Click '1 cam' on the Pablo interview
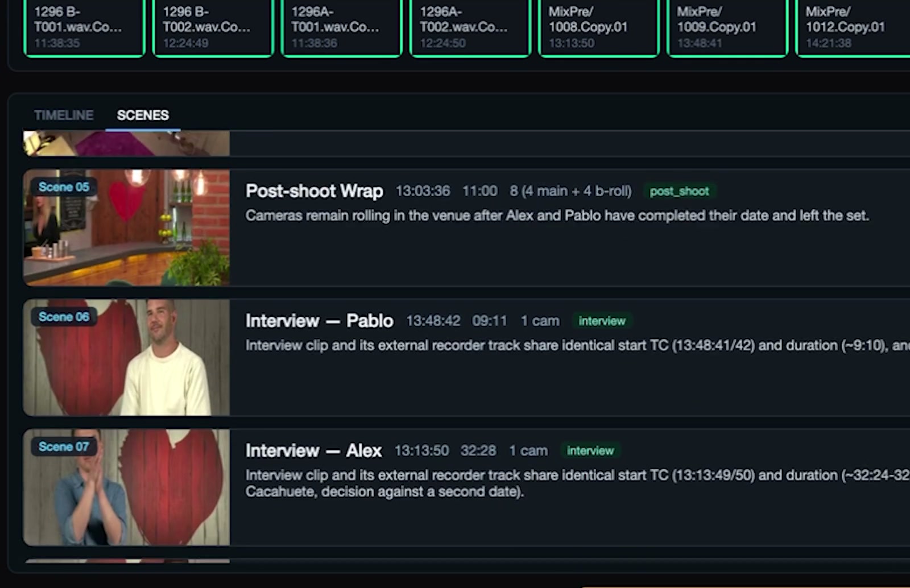The height and width of the screenshot is (588, 910). 540,321
